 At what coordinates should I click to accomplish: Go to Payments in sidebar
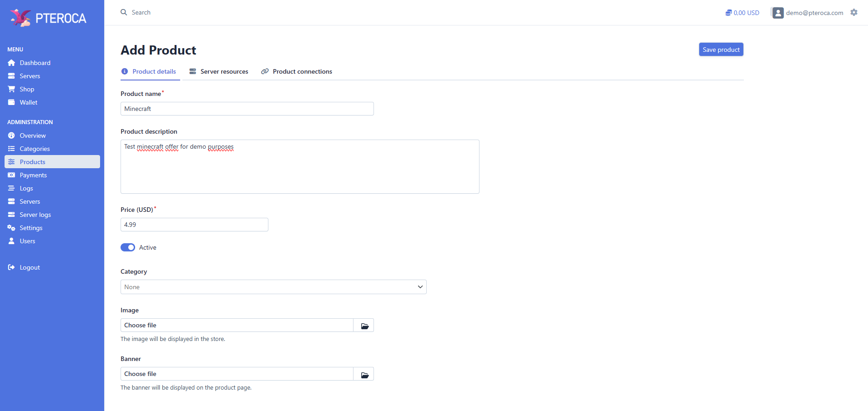coord(33,175)
